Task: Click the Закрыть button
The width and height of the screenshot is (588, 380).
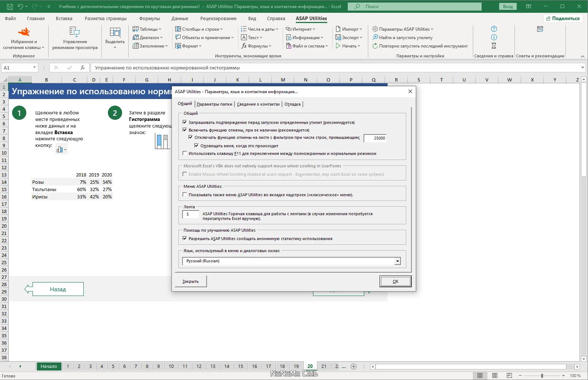Action: pos(191,281)
